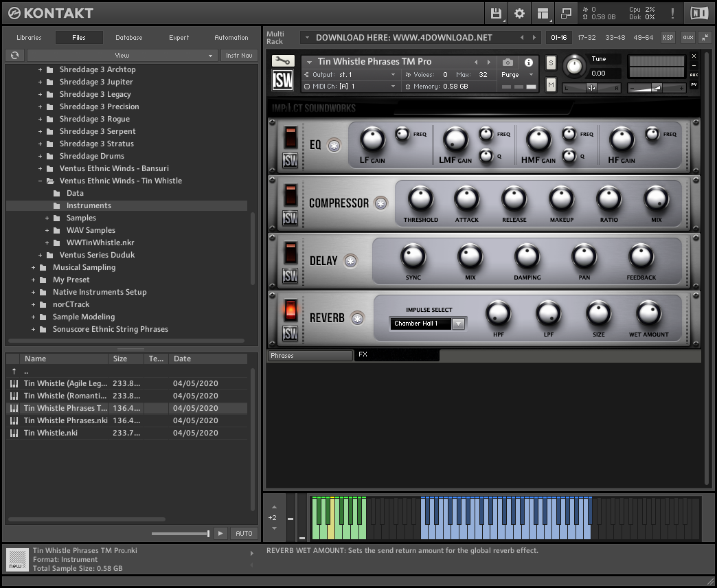Toggle the Delay power switch
717x588 pixels.
tap(291, 252)
